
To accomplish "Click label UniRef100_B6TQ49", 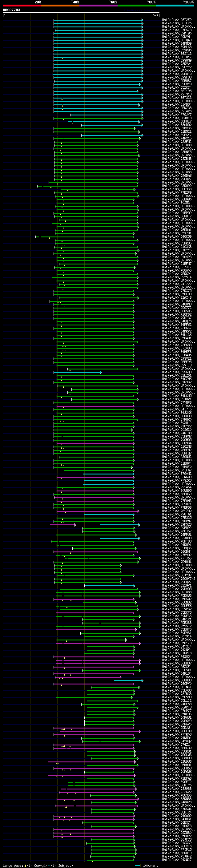I will [x=177, y=40].
